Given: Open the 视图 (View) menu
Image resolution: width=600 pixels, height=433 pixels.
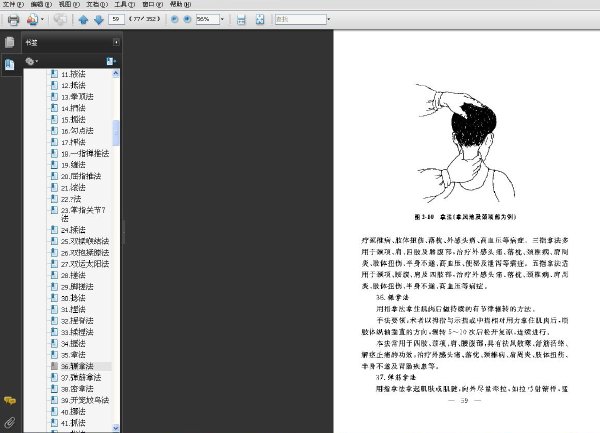Looking at the screenshot, I should point(69,4).
